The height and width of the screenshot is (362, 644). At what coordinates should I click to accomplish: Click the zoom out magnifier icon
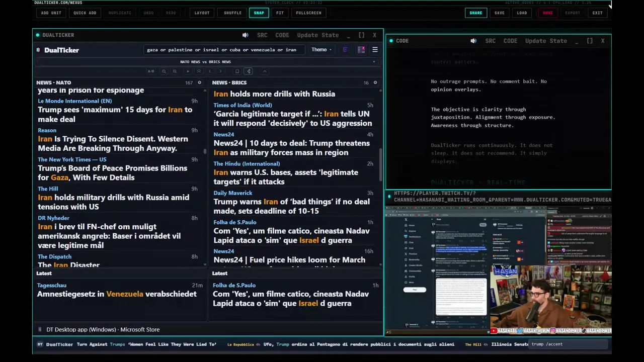click(x=164, y=71)
